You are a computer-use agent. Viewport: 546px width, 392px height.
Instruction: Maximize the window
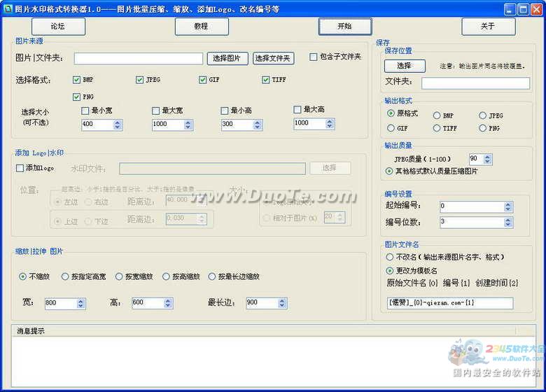tap(523, 9)
